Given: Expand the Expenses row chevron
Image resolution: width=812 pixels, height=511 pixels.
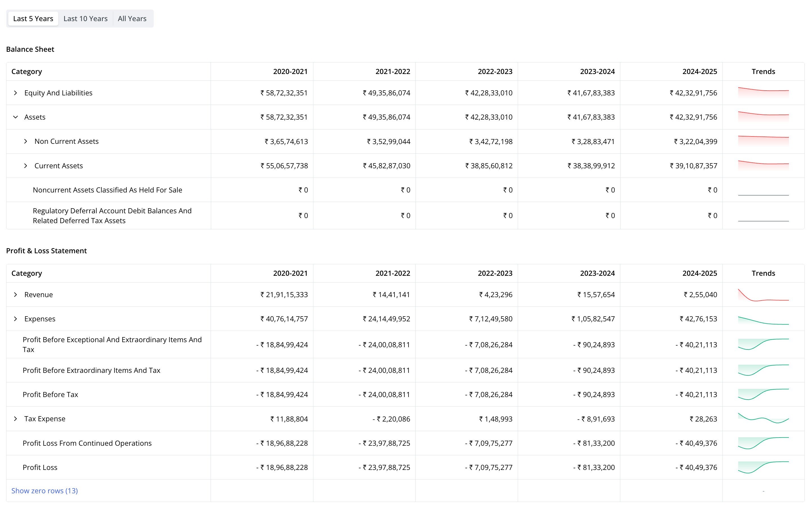Looking at the screenshot, I should pyautogui.click(x=15, y=319).
